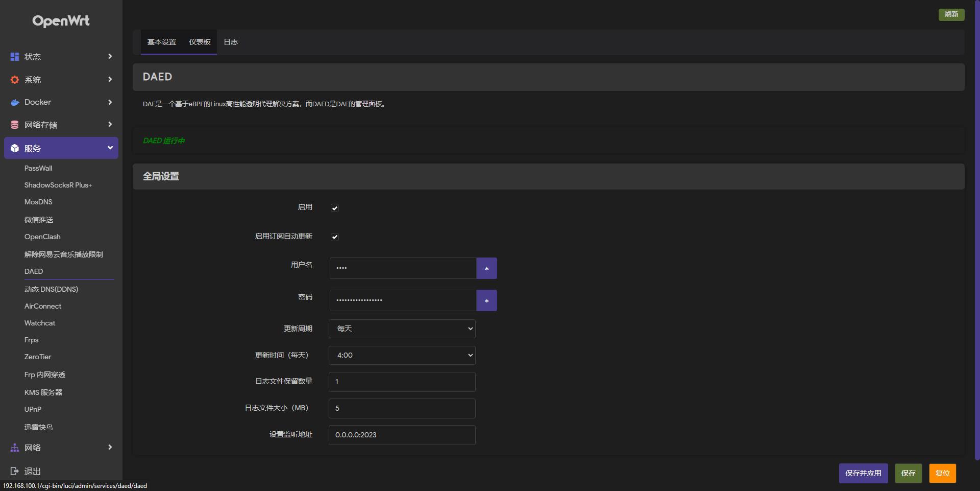This screenshot has width=980, height=491.
Task: Click the DAED 运行中 status text
Action: [x=164, y=141]
